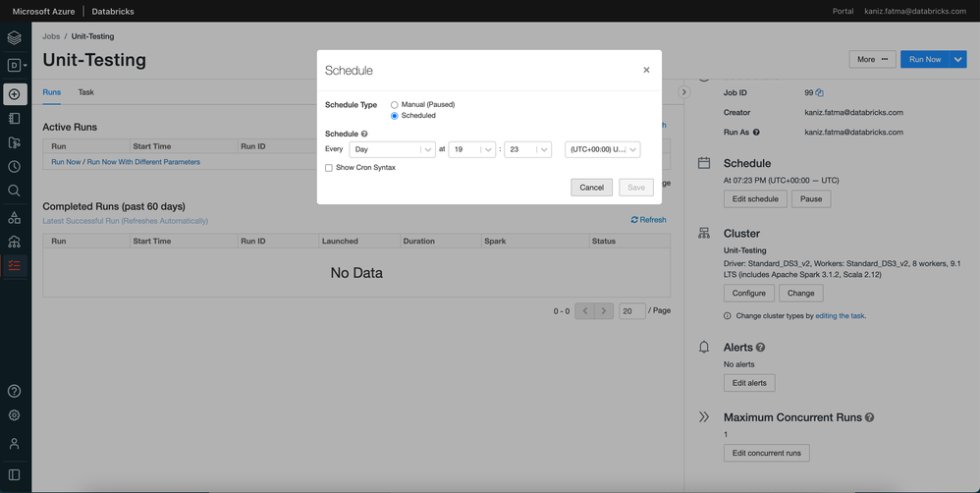Switch to the Runs tab
The image size is (980, 493).
(51, 92)
